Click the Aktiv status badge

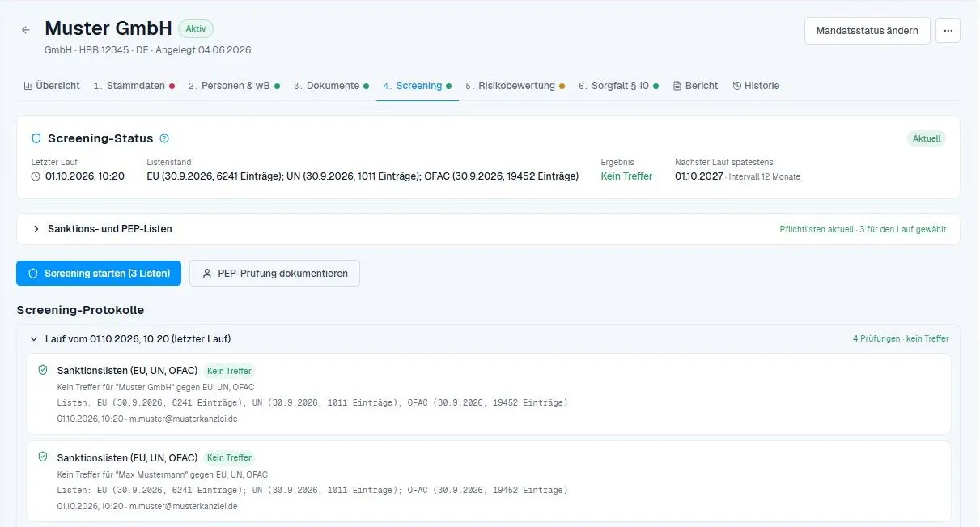click(196, 28)
